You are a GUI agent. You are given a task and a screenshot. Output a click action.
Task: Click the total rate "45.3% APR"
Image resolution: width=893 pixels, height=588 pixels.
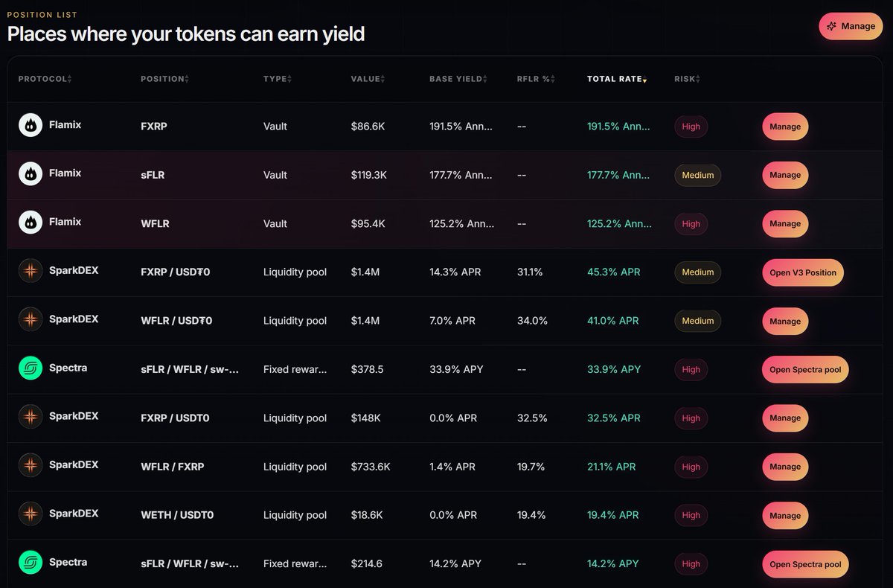tap(614, 272)
